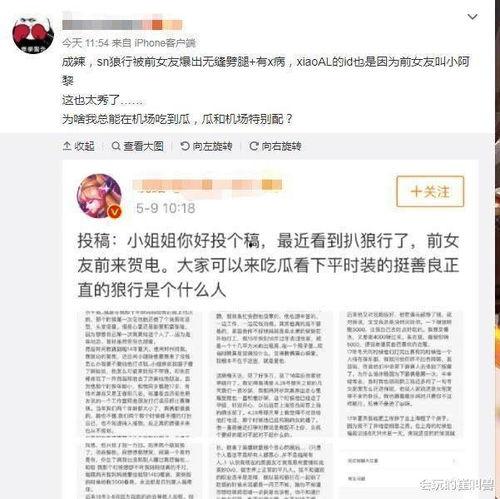Open the third text screenshot thumbnail
Image resolution: width=500 pixels, height=499 pixels.
400,374
